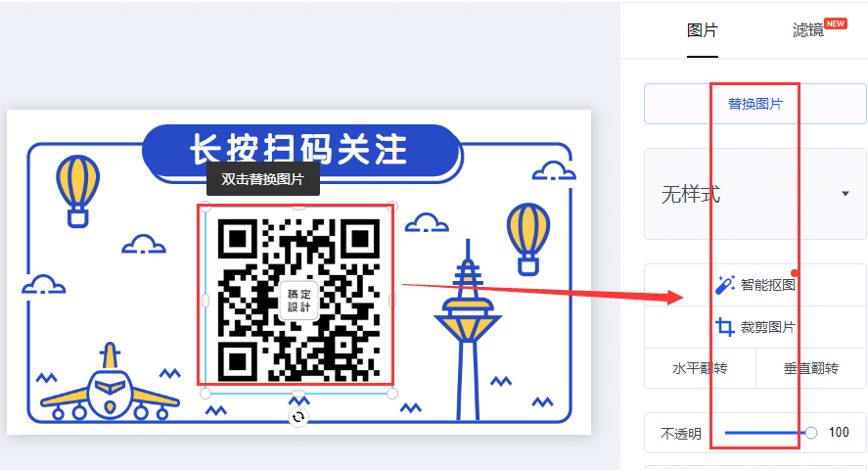
Task: Click the bottom-left corner handle of the QR image
Action: pyautogui.click(x=206, y=394)
